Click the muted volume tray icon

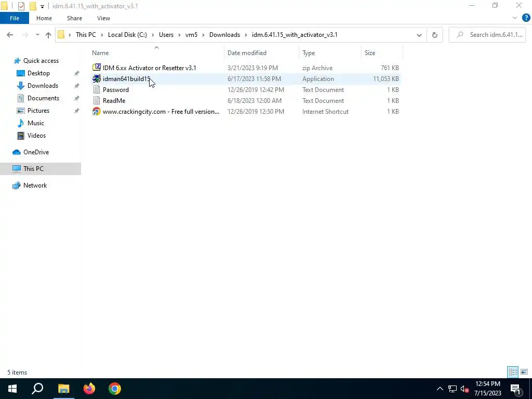(x=465, y=389)
